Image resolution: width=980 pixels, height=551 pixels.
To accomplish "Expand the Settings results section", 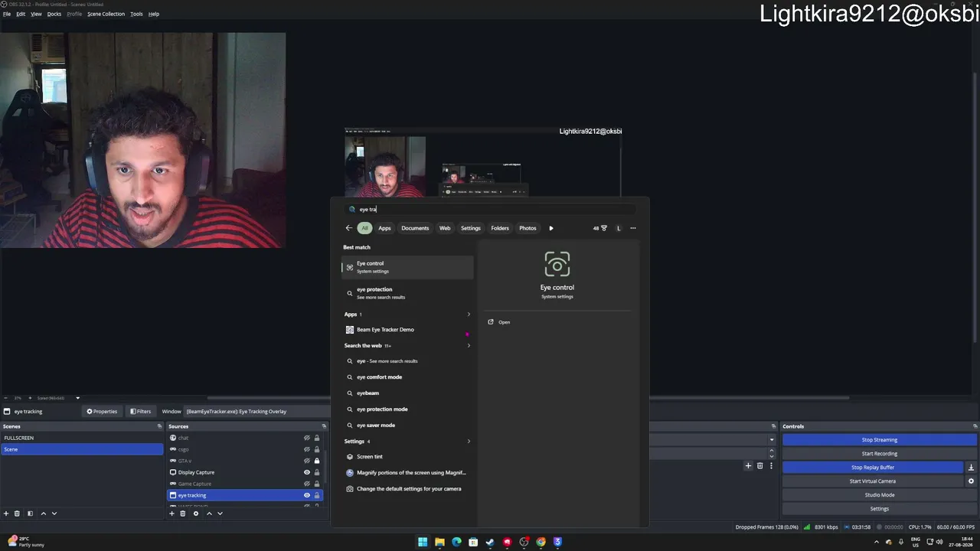I will pyautogui.click(x=469, y=442).
